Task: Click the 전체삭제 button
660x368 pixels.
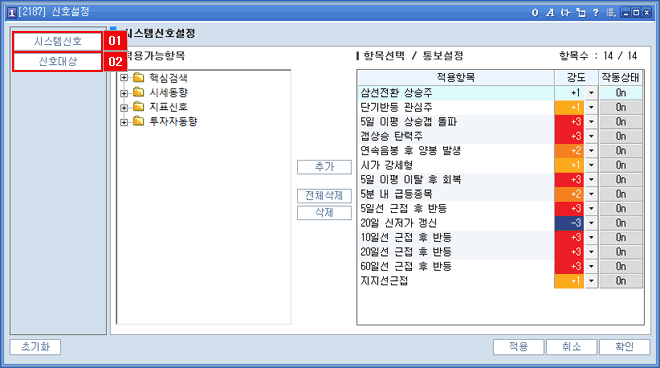Action: point(324,196)
